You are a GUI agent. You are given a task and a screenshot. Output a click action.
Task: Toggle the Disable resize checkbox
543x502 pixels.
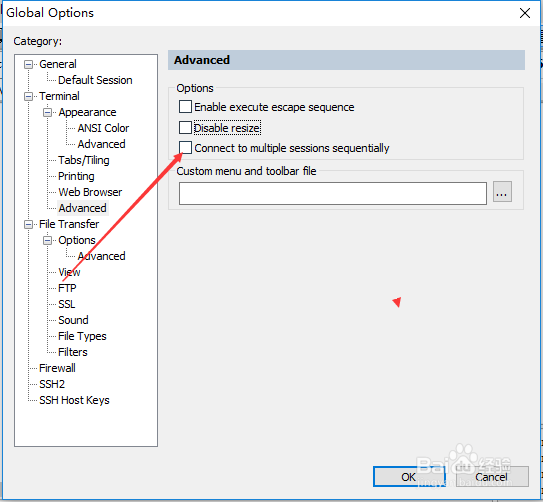pyautogui.click(x=185, y=127)
